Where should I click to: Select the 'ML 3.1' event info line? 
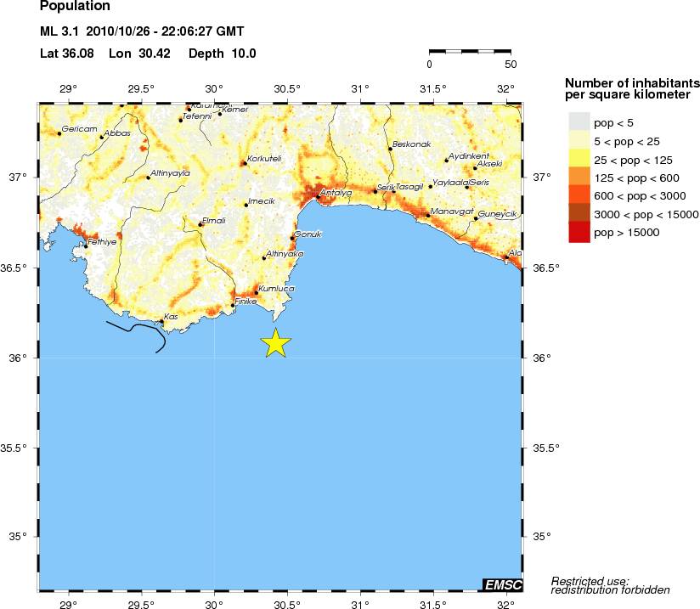pos(142,31)
